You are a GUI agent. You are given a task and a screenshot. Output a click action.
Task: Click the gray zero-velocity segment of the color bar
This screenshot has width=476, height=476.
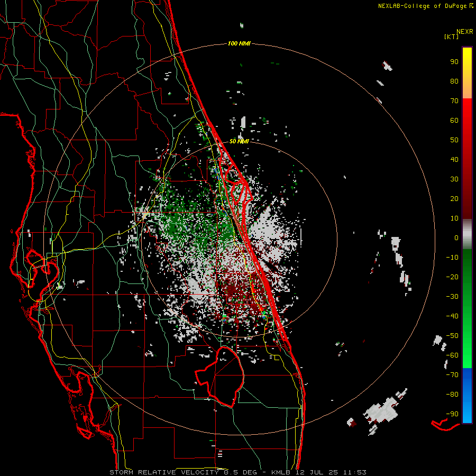pos(467,234)
